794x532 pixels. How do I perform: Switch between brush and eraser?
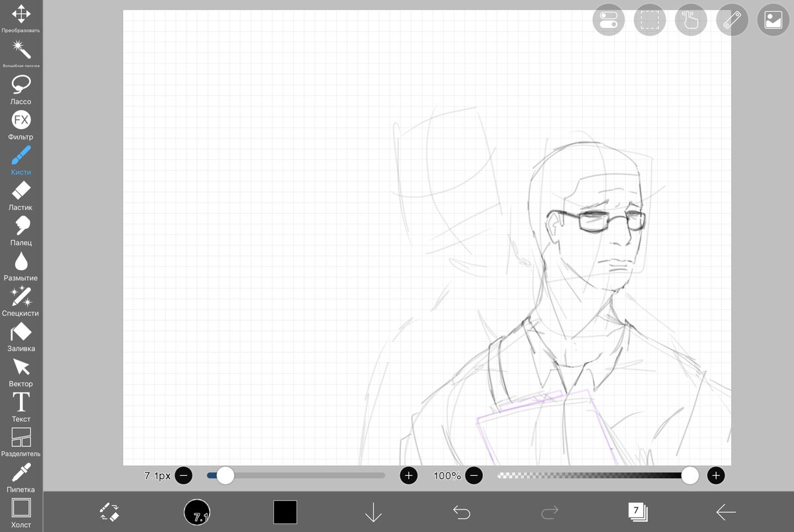[109, 511]
